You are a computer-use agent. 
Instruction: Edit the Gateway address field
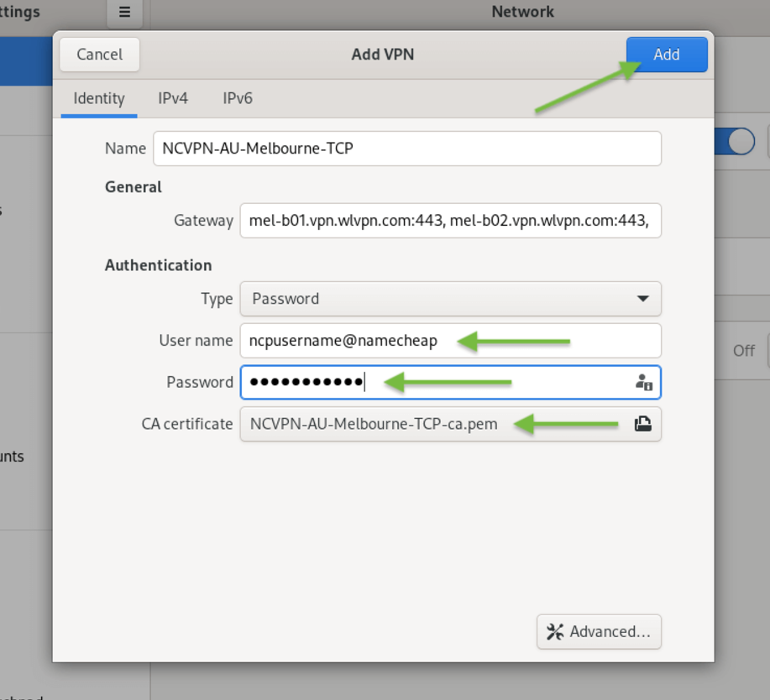(450, 221)
